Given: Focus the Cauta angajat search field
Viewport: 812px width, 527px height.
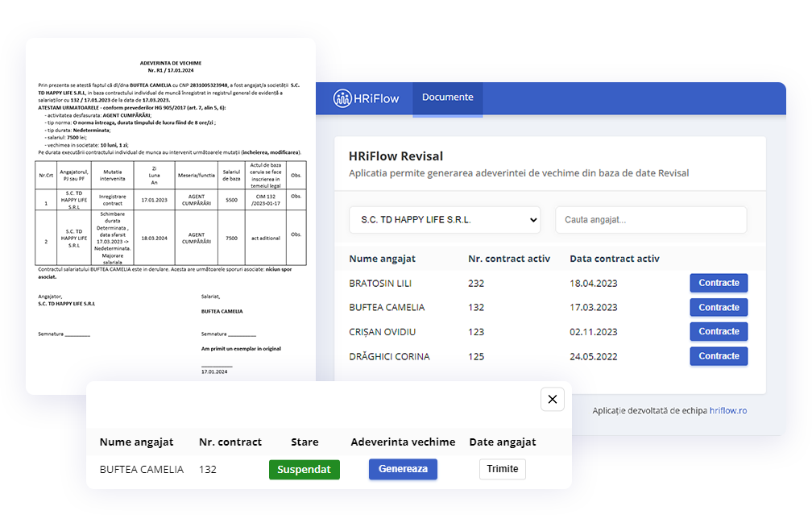Looking at the screenshot, I should (x=651, y=220).
